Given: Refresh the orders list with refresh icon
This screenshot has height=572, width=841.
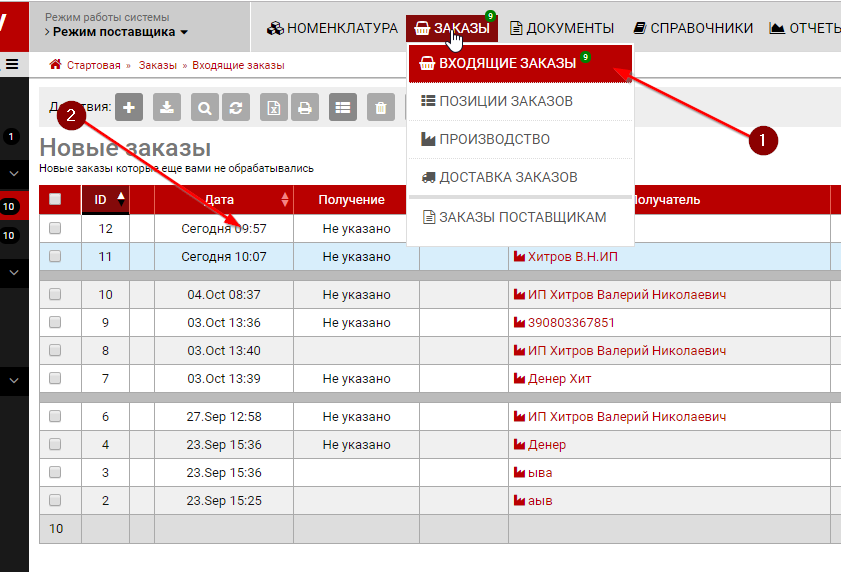Looking at the screenshot, I should pyautogui.click(x=236, y=107).
